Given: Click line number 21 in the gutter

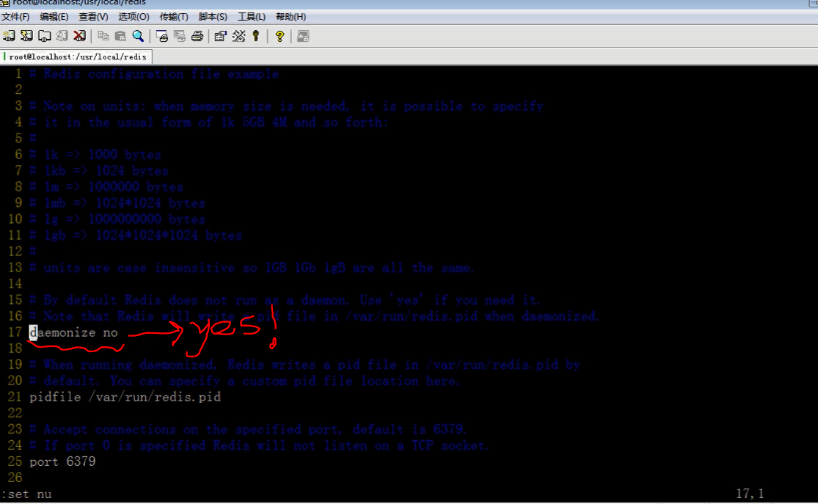Looking at the screenshot, I should click(x=15, y=397).
